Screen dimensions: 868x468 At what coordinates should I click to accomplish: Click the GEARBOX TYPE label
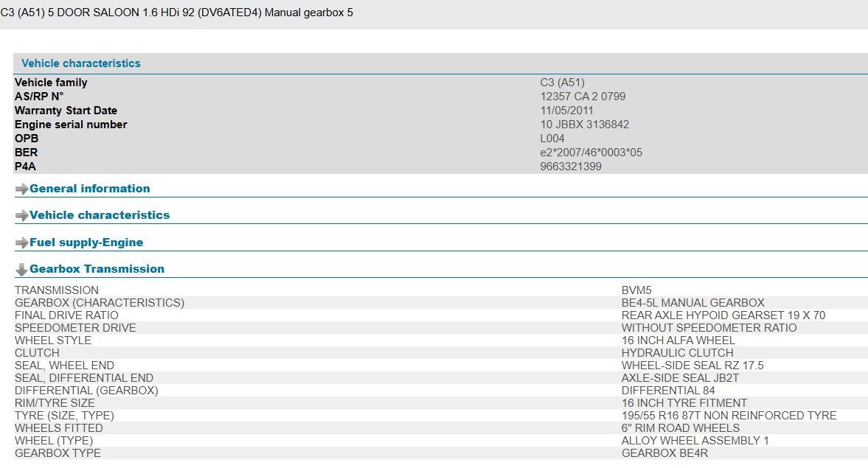click(x=58, y=453)
